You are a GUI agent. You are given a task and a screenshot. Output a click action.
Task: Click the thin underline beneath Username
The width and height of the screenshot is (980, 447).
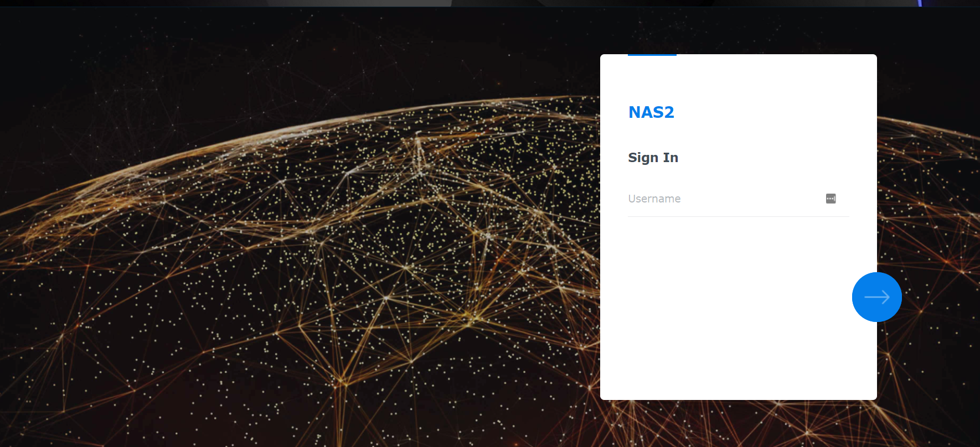(739, 216)
